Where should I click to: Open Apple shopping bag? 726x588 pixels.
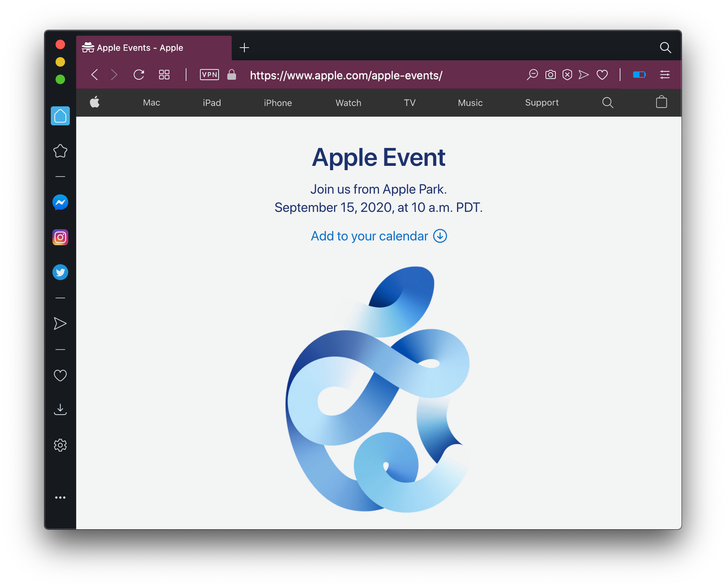(x=661, y=102)
